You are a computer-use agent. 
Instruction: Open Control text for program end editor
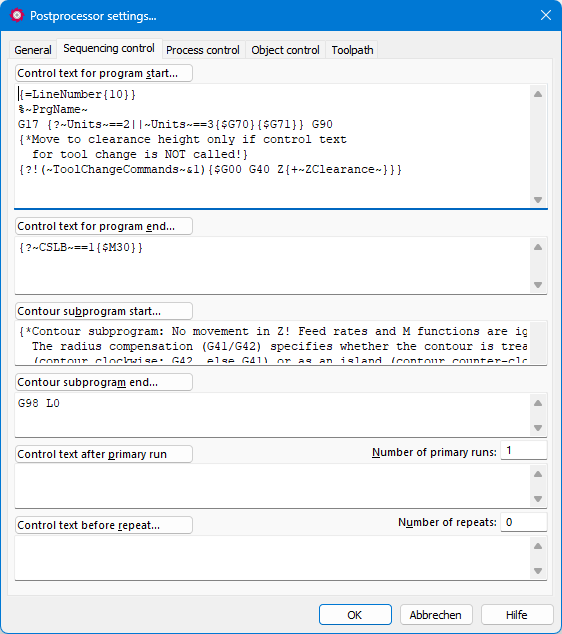[x=104, y=226]
